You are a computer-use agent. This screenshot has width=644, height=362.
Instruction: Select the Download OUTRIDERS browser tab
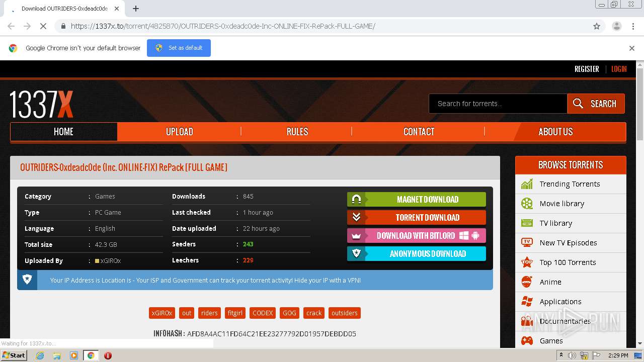click(64, 9)
